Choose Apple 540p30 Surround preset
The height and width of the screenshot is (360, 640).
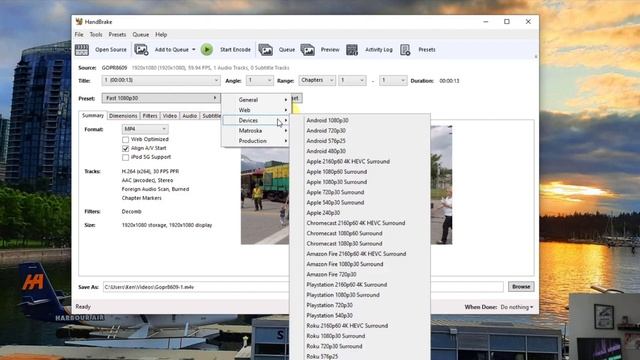click(335, 202)
